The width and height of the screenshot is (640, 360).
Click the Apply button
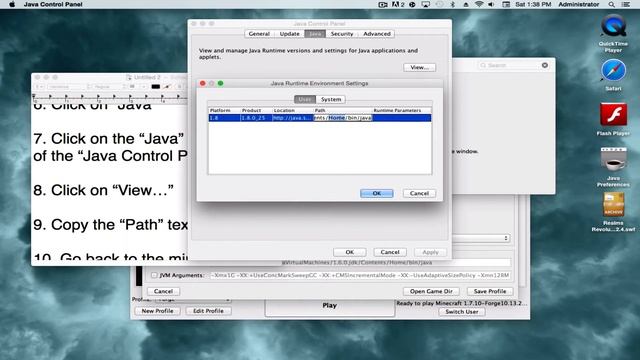point(430,252)
